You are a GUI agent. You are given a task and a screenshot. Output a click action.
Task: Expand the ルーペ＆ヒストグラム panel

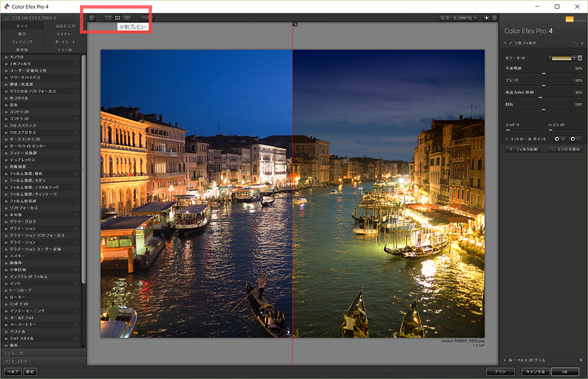tap(505, 360)
